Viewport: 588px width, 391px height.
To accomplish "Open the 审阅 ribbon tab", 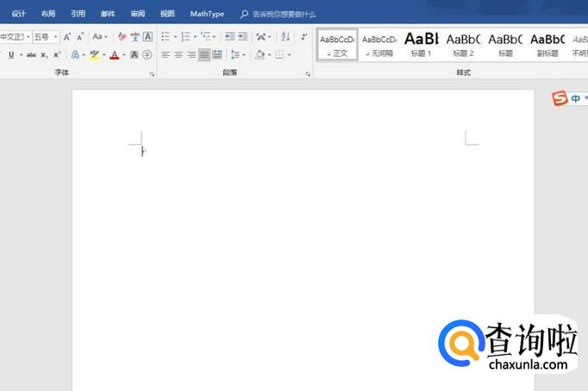I will 138,14.
